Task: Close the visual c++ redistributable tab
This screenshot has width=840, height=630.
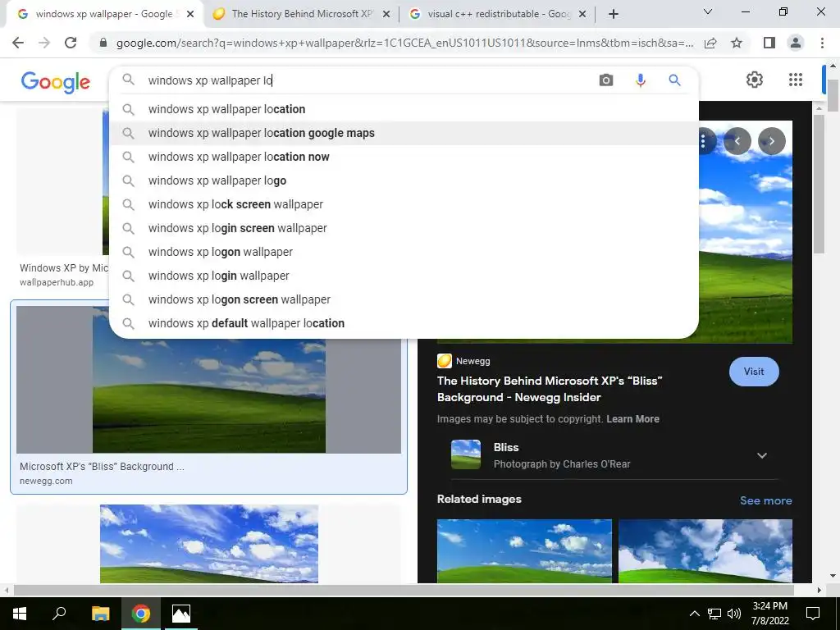Action: (x=583, y=14)
